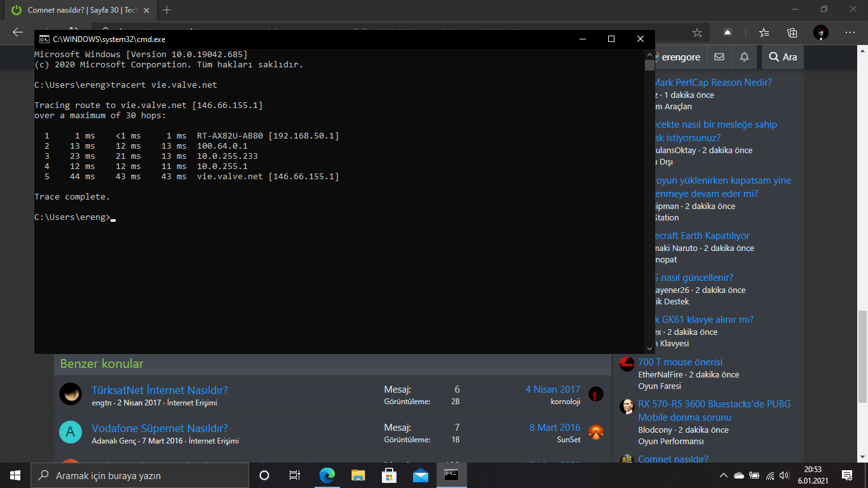Open forum notifications bell icon

coord(744,57)
